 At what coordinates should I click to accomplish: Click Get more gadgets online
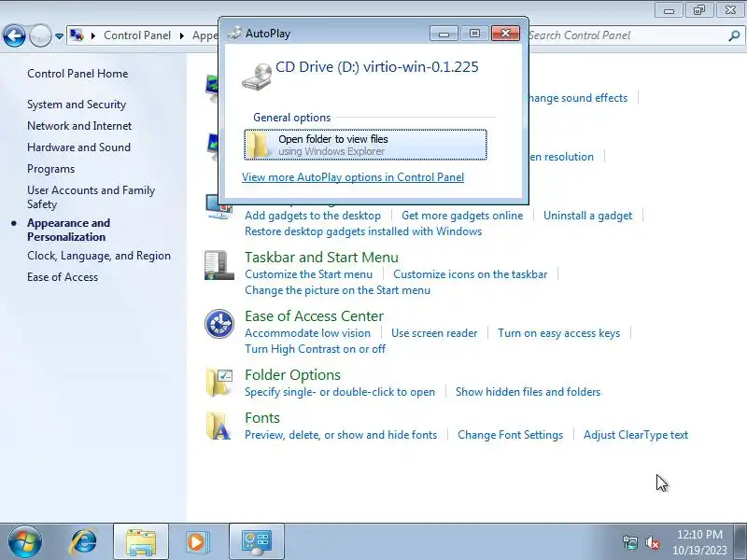click(462, 216)
